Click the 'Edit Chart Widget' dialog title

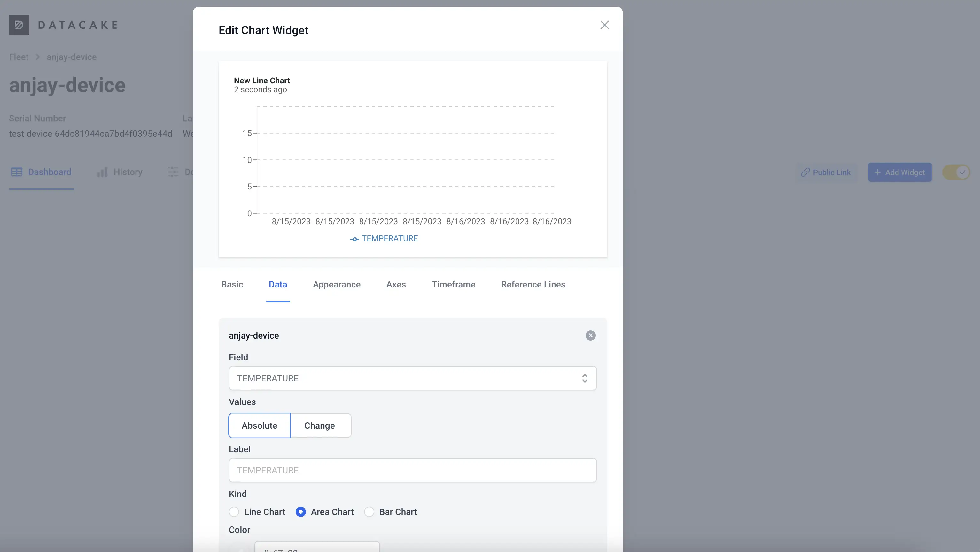pos(263,30)
